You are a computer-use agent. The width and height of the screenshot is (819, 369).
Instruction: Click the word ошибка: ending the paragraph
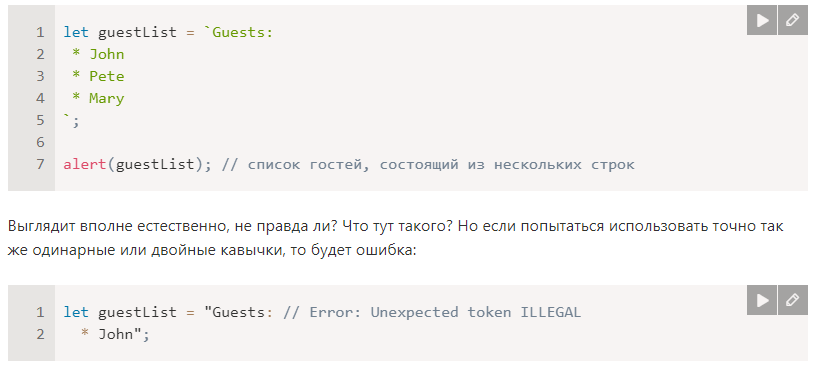pyautogui.click(x=385, y=250)
